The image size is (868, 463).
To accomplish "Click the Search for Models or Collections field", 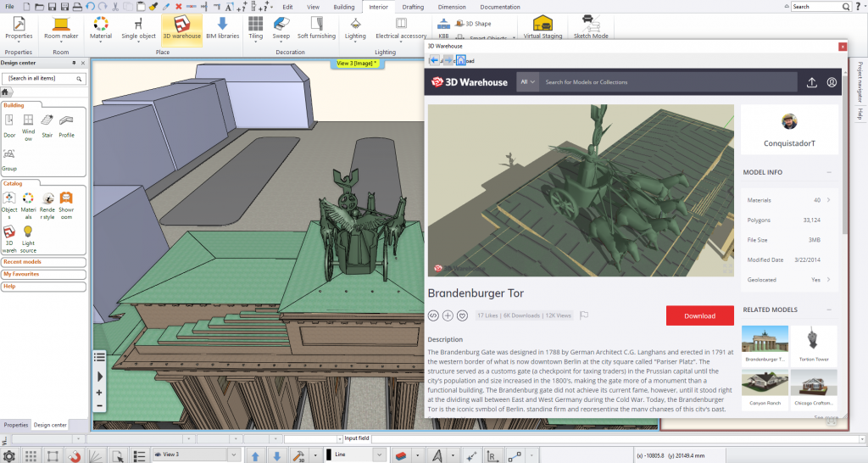I will 668,82.
